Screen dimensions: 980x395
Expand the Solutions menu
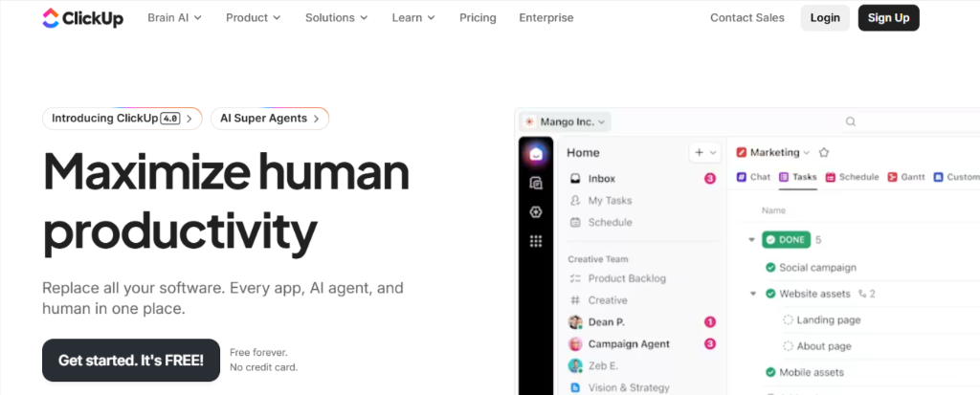pos(337,18)
